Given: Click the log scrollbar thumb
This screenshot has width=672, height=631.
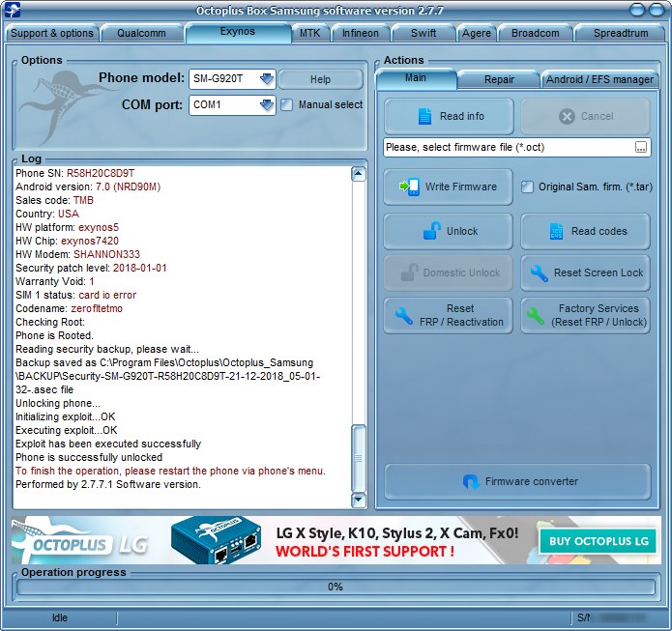Looking at the screenshot, I should pyautogui.click(x=359, y=457).
